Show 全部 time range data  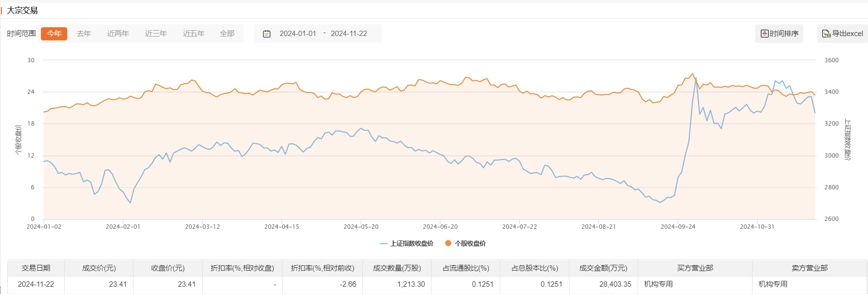coord(227,34)
